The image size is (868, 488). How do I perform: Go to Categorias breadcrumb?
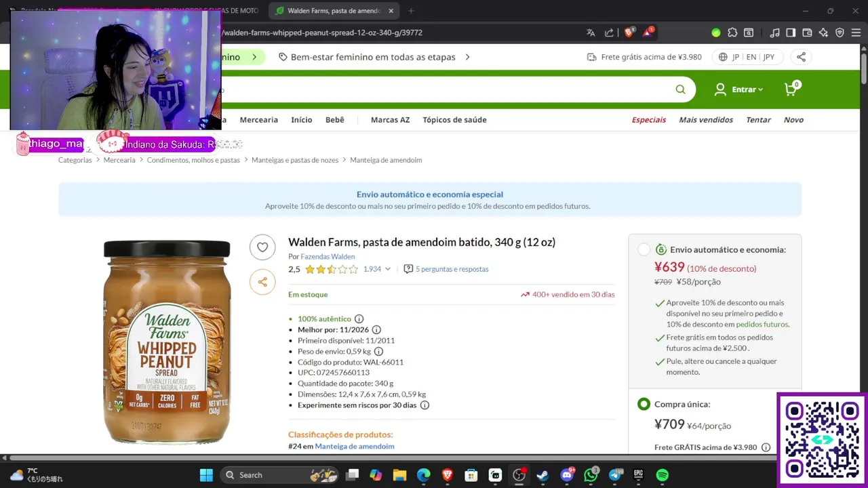pos(75,160)
